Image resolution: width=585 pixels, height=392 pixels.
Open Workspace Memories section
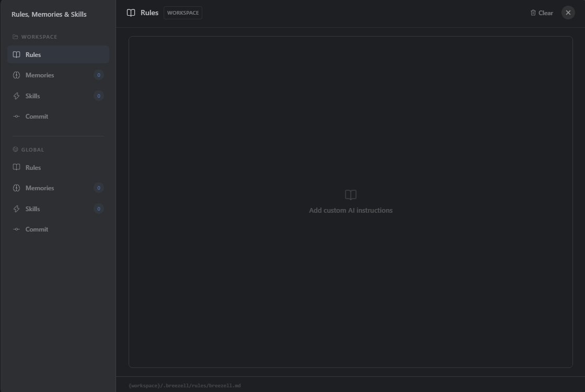point(58,75)
